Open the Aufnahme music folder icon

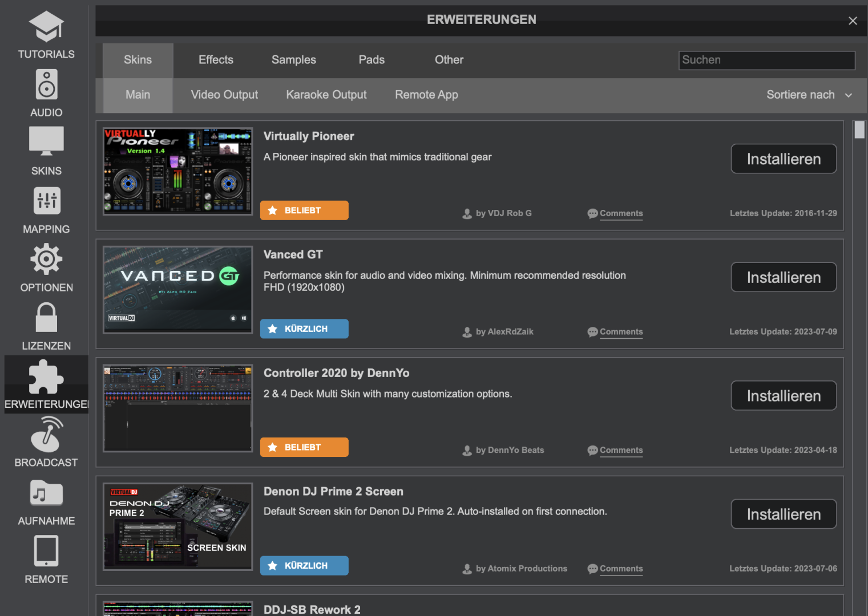(46, 493)
